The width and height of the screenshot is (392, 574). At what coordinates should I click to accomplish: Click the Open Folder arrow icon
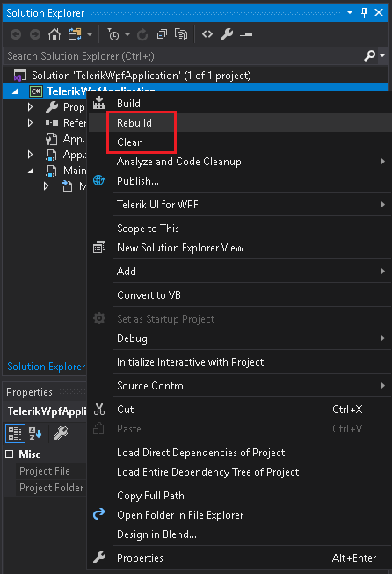point(99,514)
